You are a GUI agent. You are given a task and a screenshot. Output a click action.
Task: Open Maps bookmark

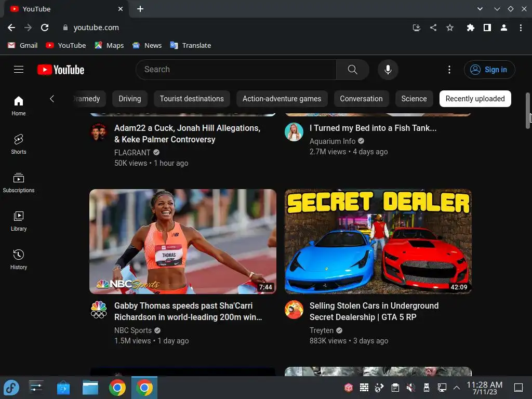[109, 45]
